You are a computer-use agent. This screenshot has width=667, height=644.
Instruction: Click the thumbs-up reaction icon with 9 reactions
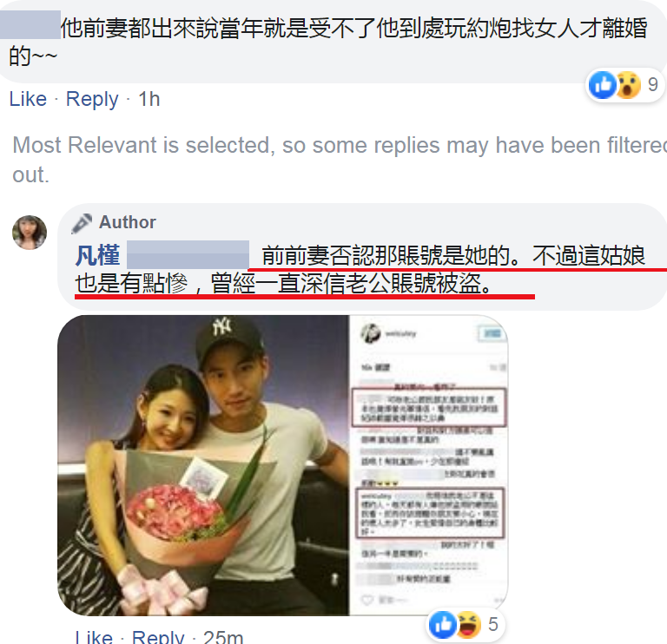603,85
